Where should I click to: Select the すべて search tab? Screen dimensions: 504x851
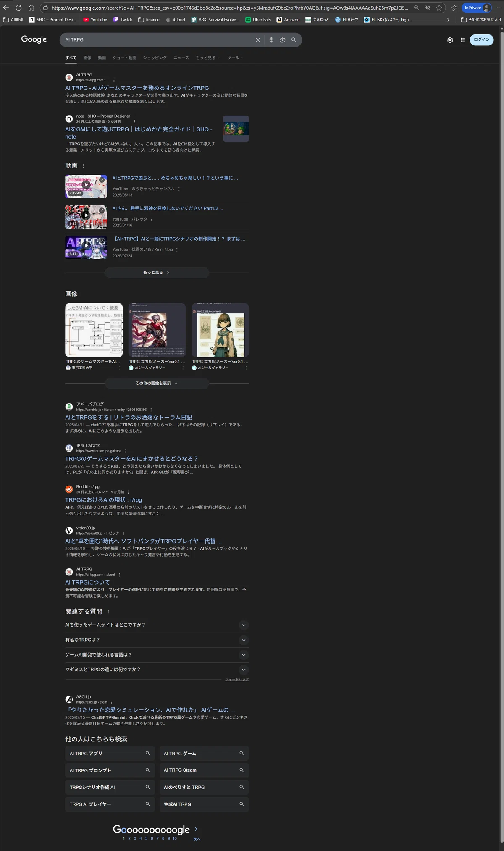[x=71, y=58]
